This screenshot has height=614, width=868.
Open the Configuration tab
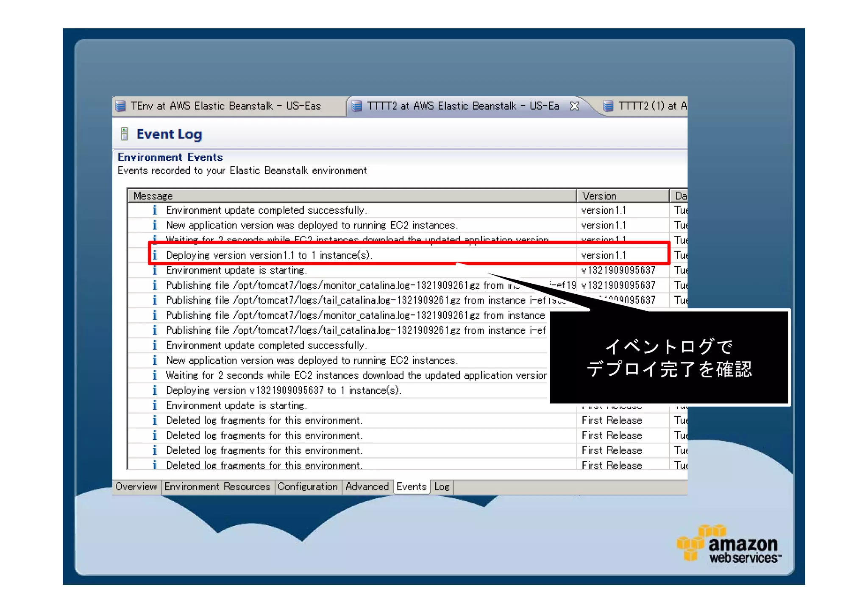point(308,486)
